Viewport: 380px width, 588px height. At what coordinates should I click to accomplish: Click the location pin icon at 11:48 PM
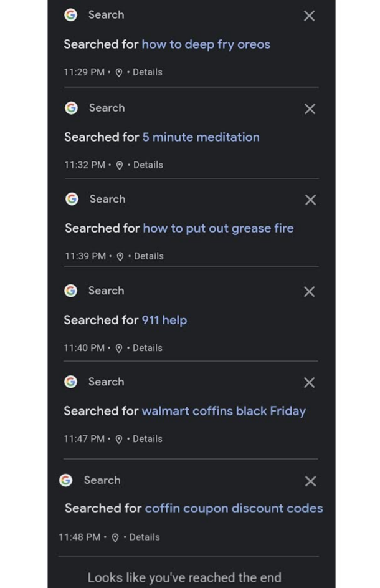115,537
